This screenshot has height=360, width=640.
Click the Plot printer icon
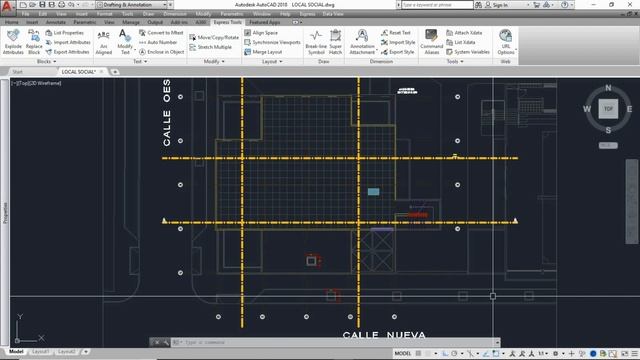click(61, 5)
